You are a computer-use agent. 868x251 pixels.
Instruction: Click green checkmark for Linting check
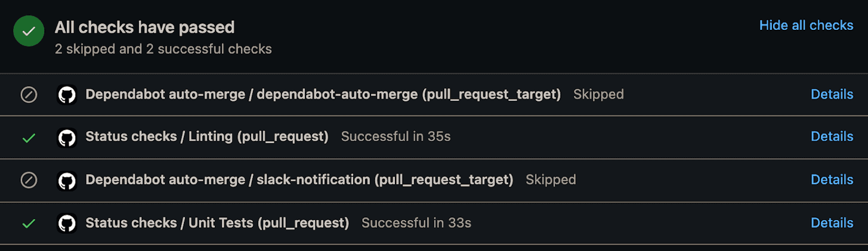[x=29, y=138]
